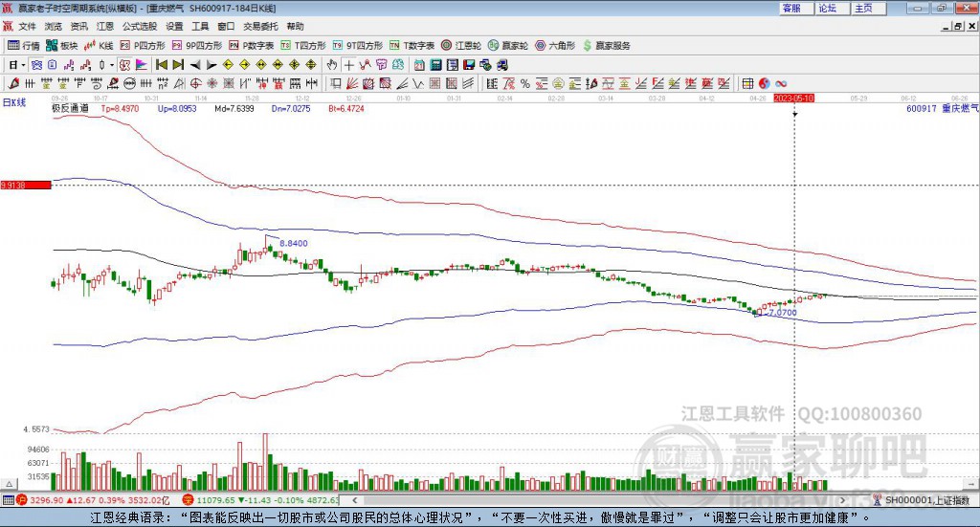Open the P四方形 tool
980x527 pixels.
pyautogui.click(x=143, y=46)
